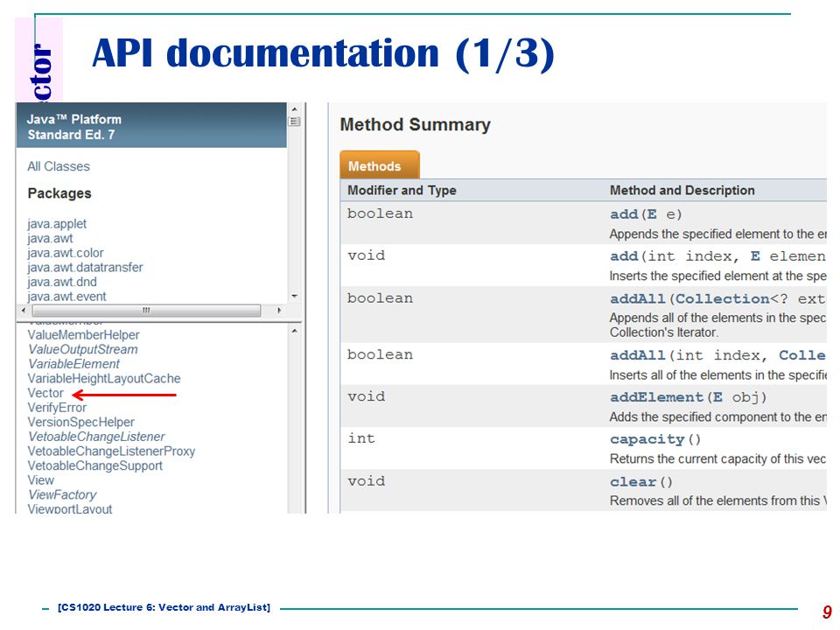Open the java.applet package
This screenshot has width=840, height=630.
tap(57, 224)
